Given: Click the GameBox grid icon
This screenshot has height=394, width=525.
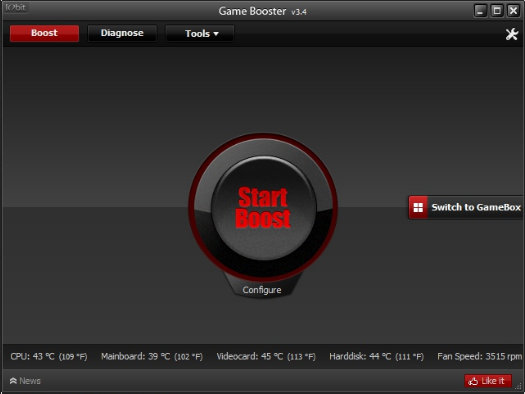Looking at the screenshot, I should click(418, 208).
